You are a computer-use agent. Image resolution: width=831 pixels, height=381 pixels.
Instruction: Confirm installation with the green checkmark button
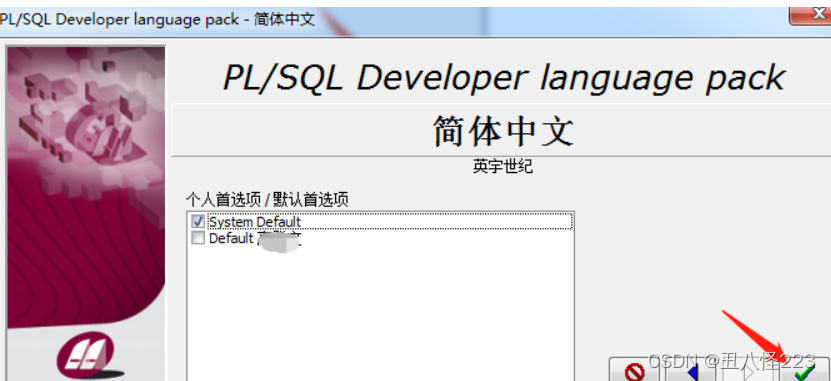[805, 370]
